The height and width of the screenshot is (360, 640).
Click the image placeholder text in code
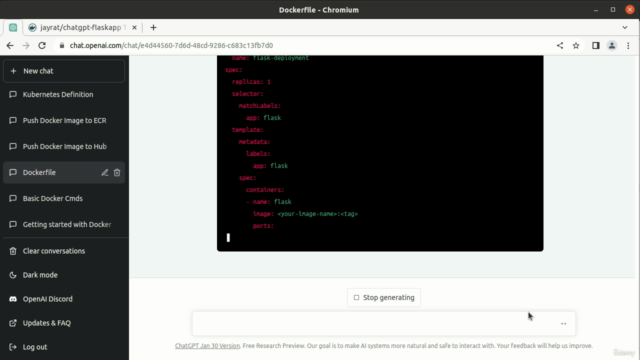point(318,214)
